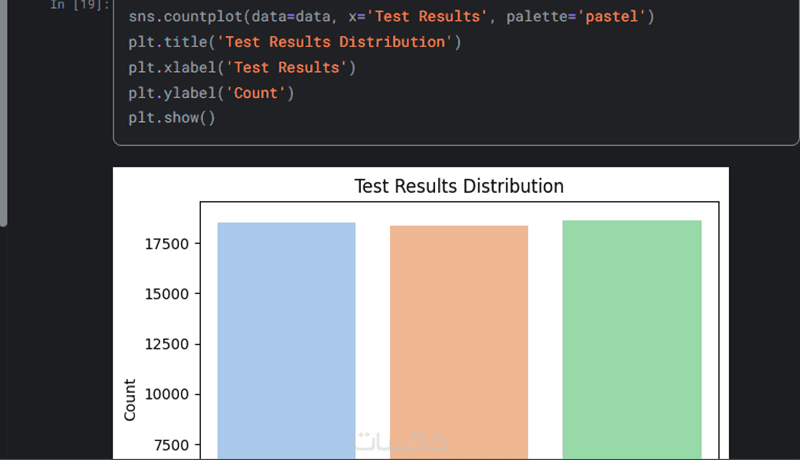
Task: Click the chart title above the plot
Action: 459,187
